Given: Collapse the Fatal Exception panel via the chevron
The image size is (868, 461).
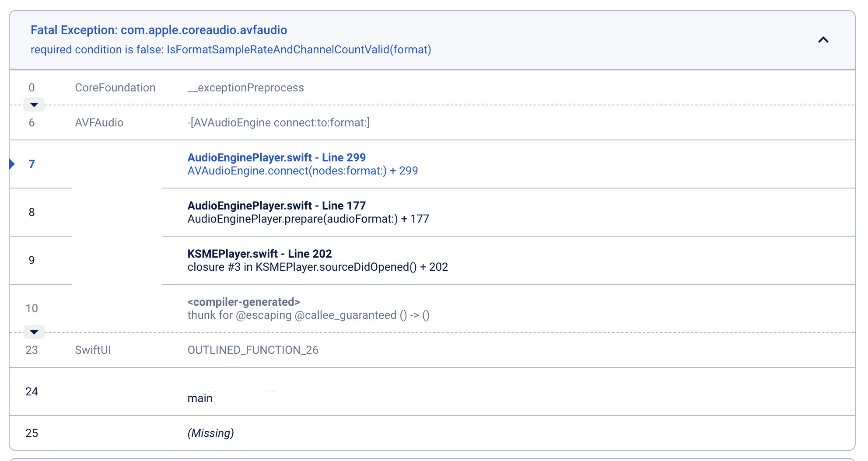Looking at the screenshot, I should click(823, 40).
